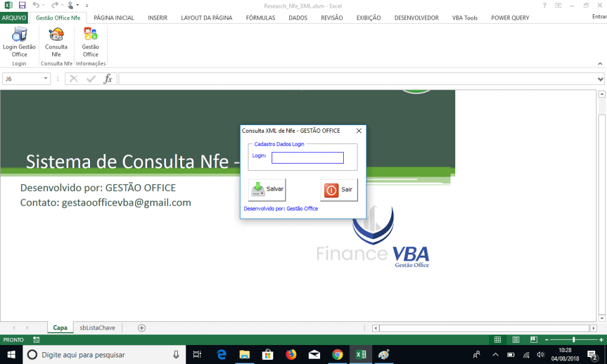This screenshot has height=364, width=607.
Task: Click macro recording icon in status bar
Action: pos(36,340)
